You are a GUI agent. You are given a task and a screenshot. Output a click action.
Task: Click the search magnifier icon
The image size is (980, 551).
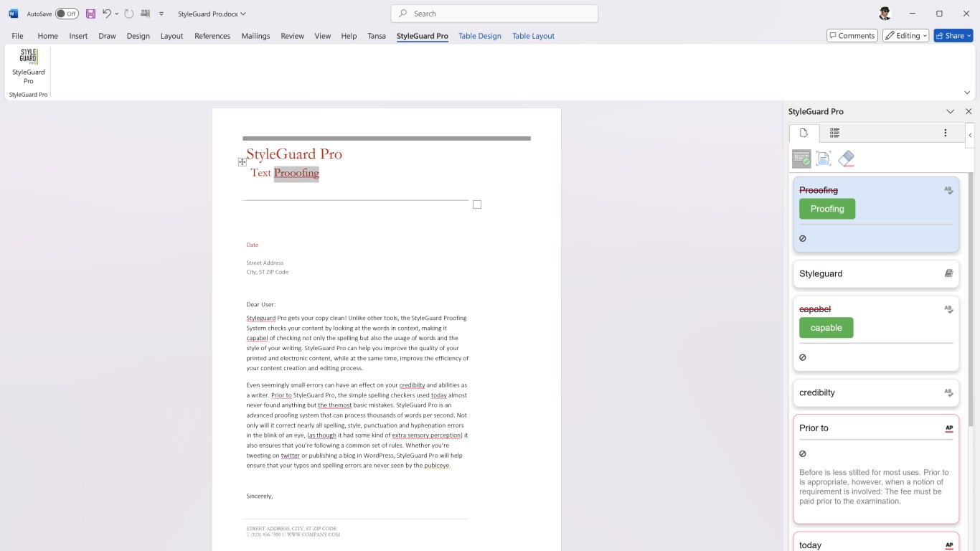tap(403, 14)
